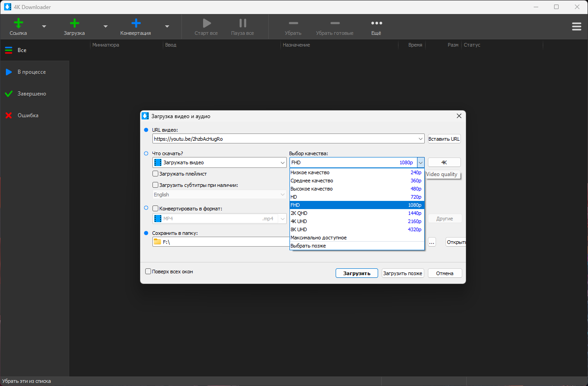Click the Убрать эти из списка status text
This screenshot has height=386, width=588.
tap(26, 381)
